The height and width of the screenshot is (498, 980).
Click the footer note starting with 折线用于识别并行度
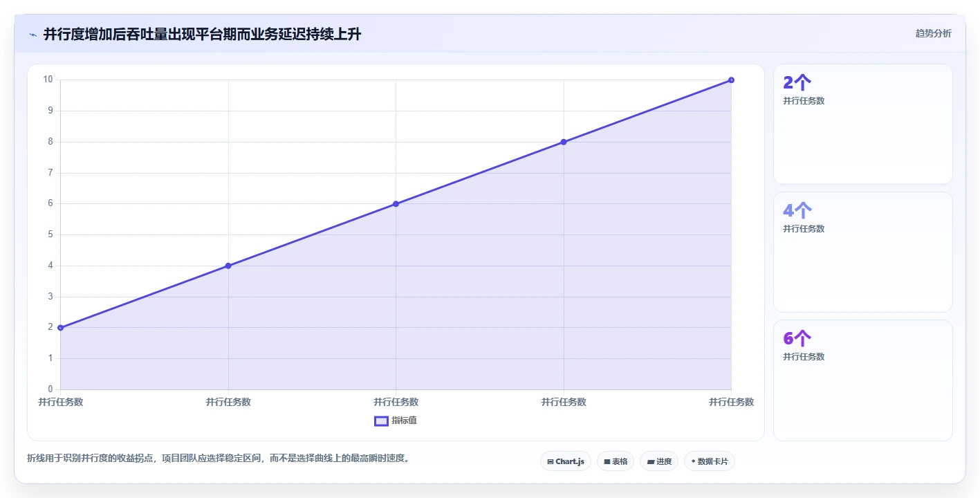[x=218, y=458]
